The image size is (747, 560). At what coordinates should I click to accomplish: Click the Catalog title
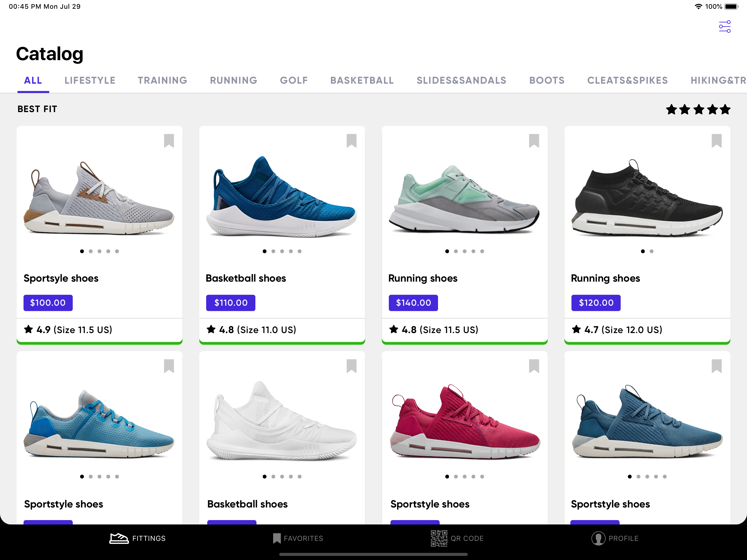[50, 54]
